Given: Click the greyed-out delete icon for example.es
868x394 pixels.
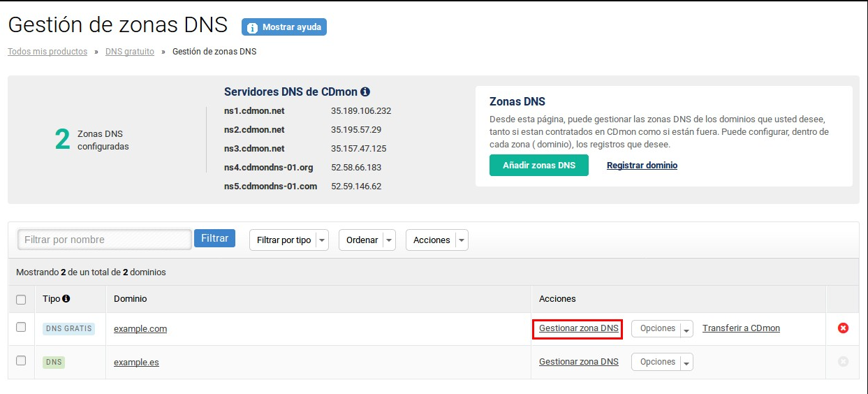Looking at the screenshot, I should click(843, 362).
